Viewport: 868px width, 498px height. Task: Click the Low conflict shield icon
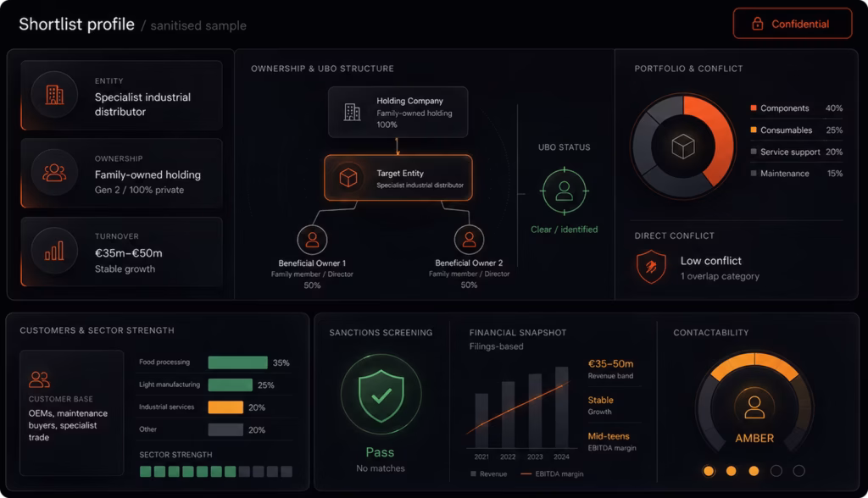coord(651,268)
